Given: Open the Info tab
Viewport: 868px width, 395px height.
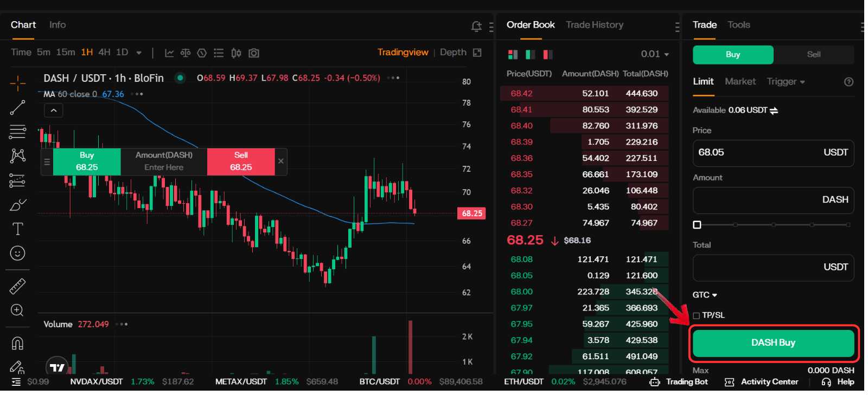Looking at the screenshot, I should coord(58,25).
